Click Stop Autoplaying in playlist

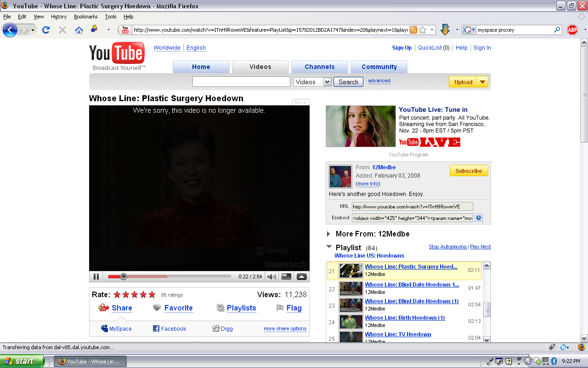(x=447, y=247)
